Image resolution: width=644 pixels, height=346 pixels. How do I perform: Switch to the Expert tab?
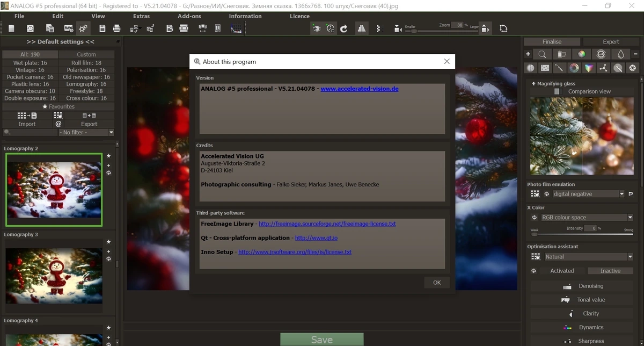pos(611,41)
